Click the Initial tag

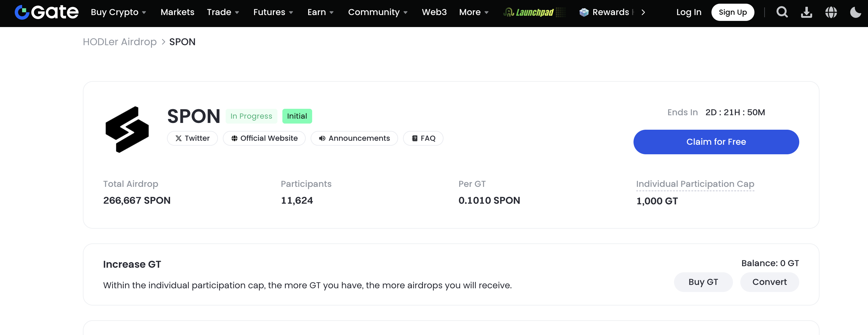tap(297, 116)
